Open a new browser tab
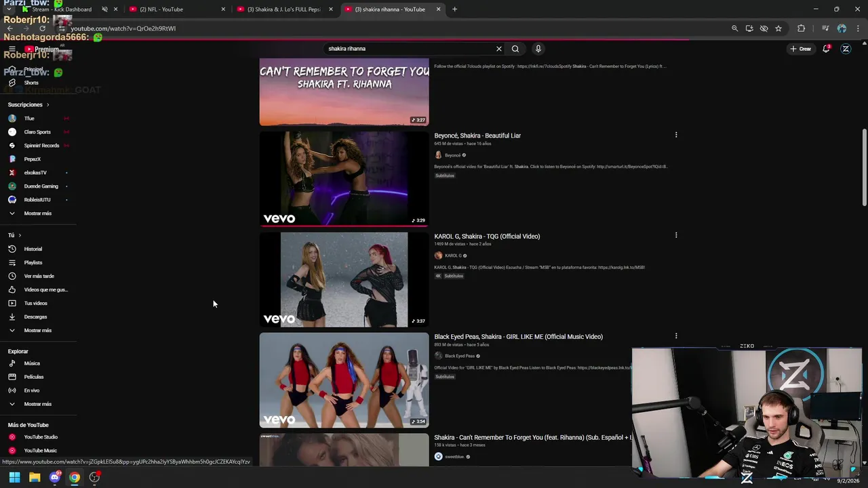868x488 pixels. (454, 9)
